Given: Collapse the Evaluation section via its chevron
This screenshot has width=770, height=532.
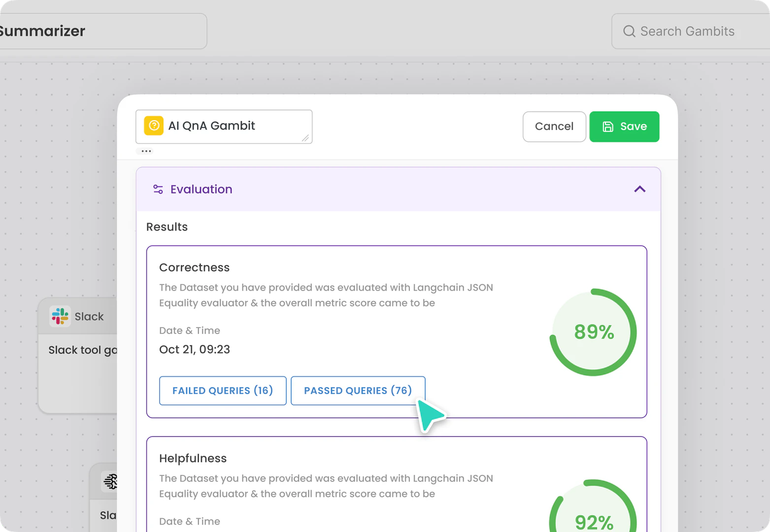Looking at the screenshot, I should coord(639,189).
